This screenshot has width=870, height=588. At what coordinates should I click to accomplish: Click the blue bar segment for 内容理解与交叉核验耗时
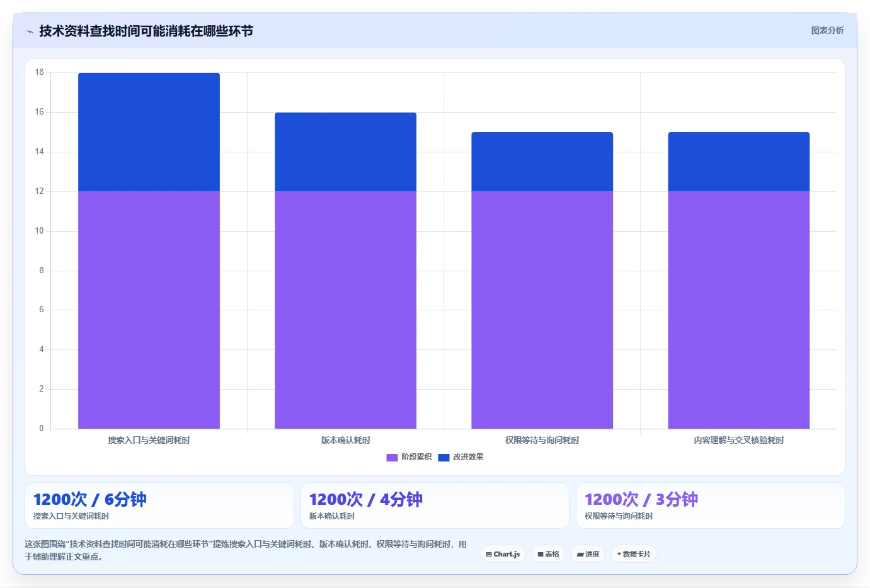click(x=738, y=162)
